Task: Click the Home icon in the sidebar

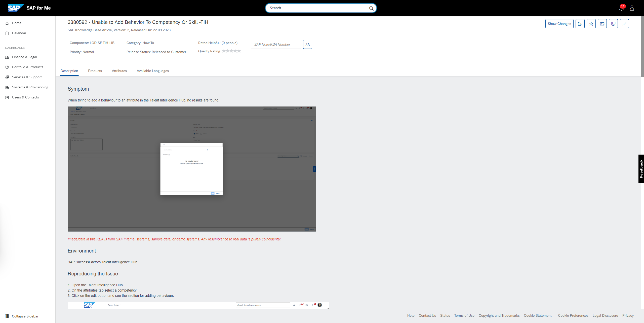Action: (x=7, y=23)
